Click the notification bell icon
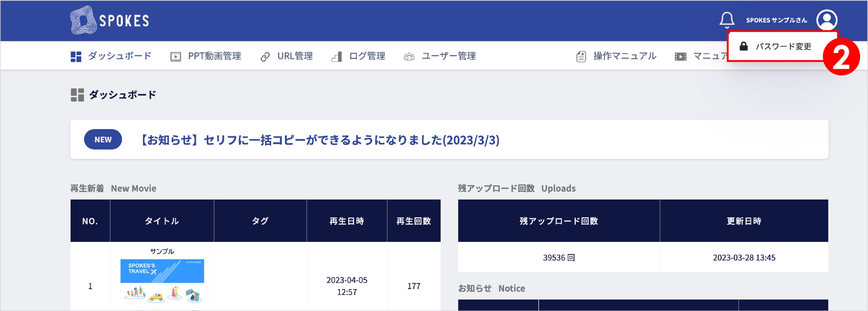This screenshot has width=868, height=311. coord(727,20)
